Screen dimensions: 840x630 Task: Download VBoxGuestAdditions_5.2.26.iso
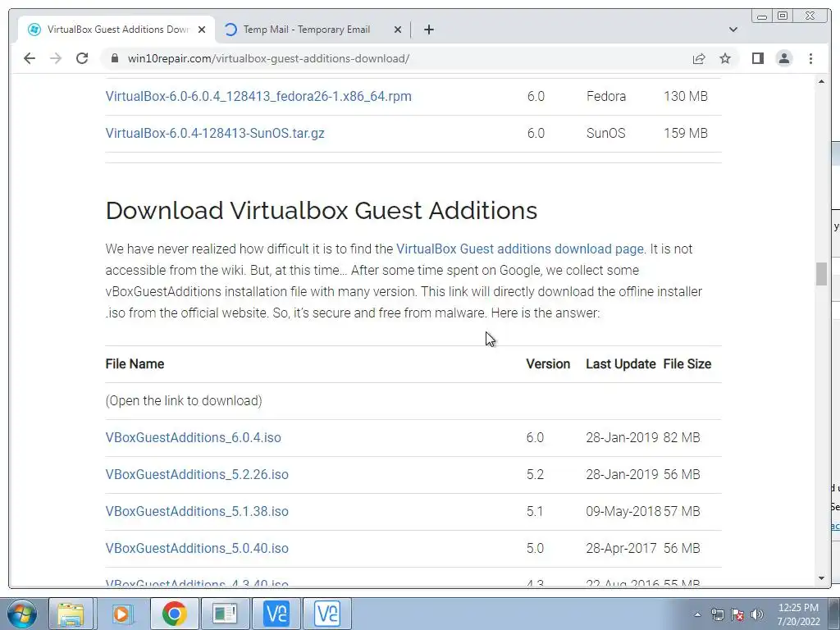[197, 475]
